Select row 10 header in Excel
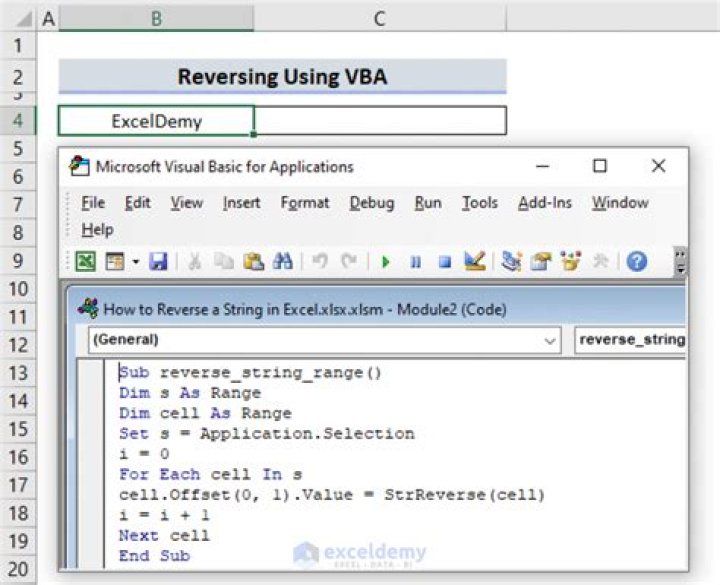 (x=18, y=289)
